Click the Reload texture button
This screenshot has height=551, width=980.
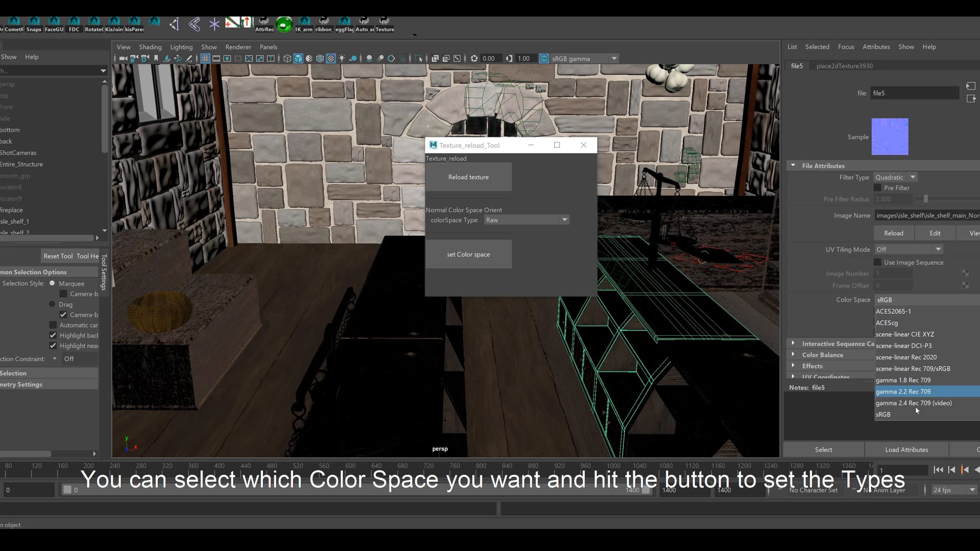468,177
